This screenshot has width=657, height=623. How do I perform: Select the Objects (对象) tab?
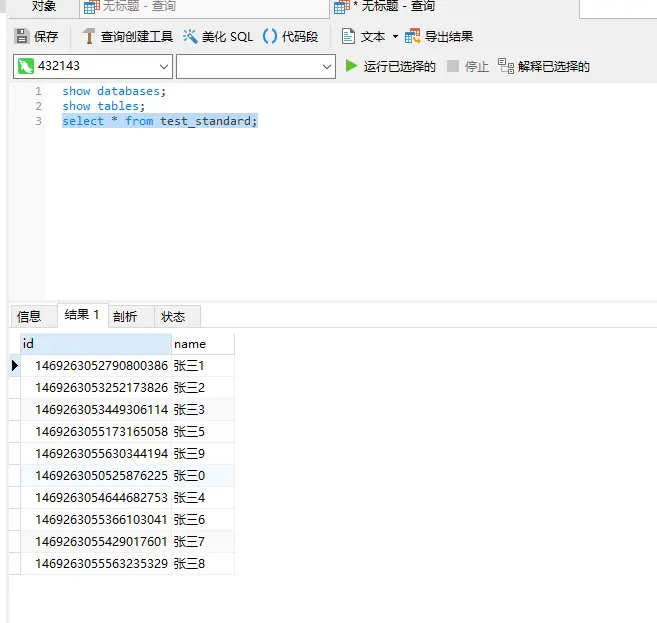pos(44,7)
